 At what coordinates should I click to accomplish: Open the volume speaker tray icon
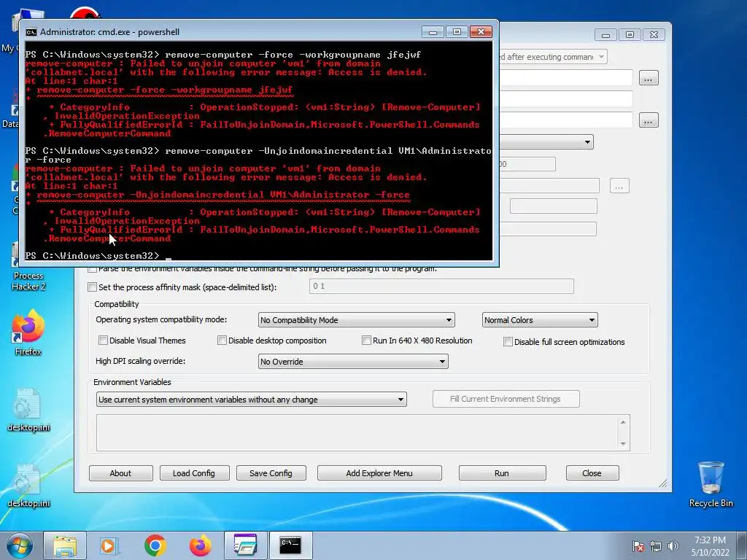coord(673,546)
